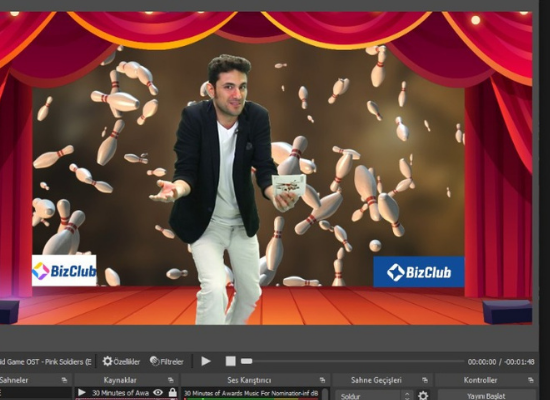Viewport: 550px width, 400px height.
Task: Click the Ses Karıştırıcı panel scrollbar
Action: 325,394
